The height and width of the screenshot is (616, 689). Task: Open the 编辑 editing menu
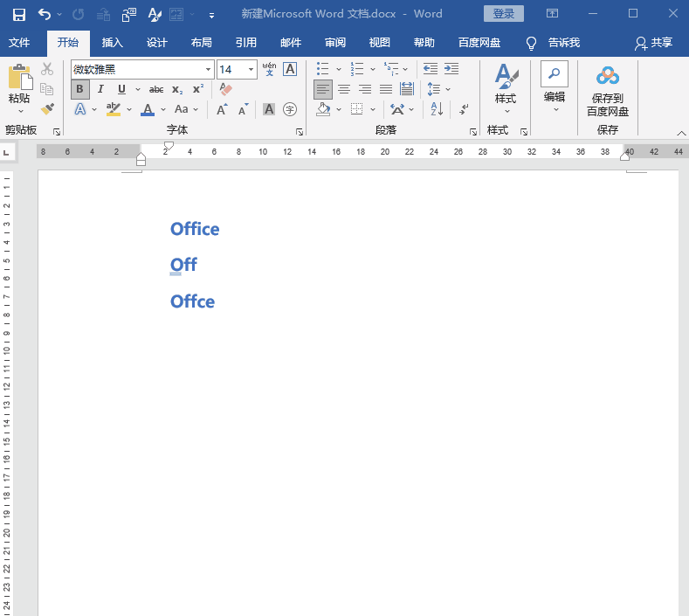[x=555, y=87]
